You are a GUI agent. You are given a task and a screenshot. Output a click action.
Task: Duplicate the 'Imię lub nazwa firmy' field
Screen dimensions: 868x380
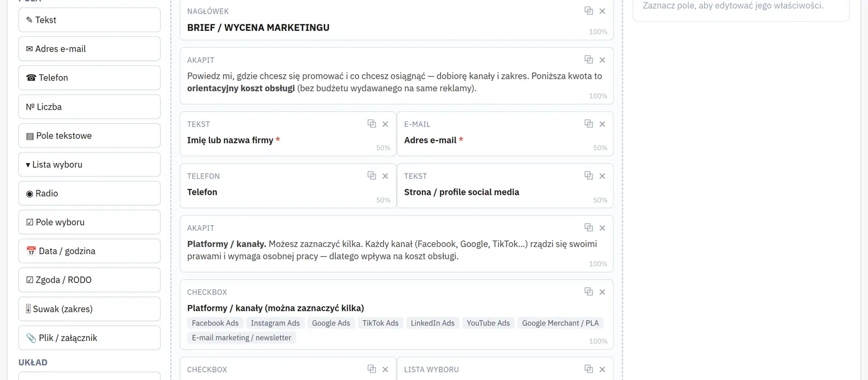point(372,124)
